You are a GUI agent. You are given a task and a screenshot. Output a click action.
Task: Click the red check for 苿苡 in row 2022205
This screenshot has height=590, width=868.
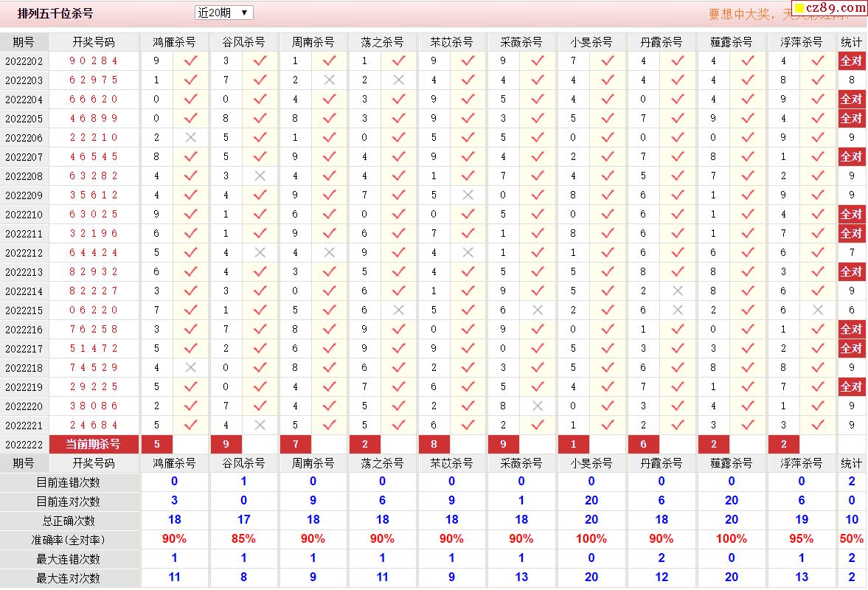(468, 119)
